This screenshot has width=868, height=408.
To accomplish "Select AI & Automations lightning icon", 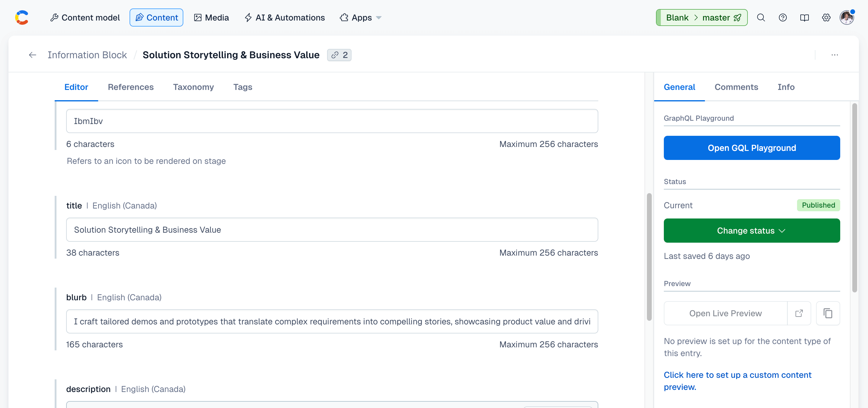I will [248, 18].
